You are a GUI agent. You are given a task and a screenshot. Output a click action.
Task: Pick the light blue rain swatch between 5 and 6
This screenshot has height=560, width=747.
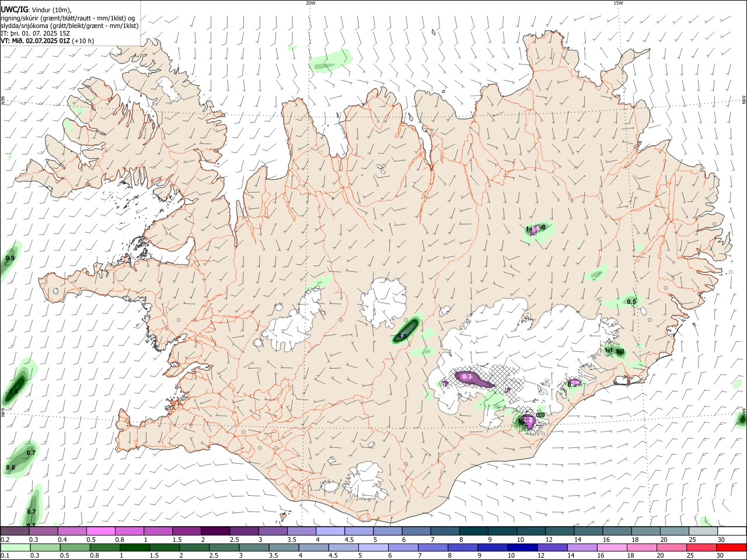372,547
